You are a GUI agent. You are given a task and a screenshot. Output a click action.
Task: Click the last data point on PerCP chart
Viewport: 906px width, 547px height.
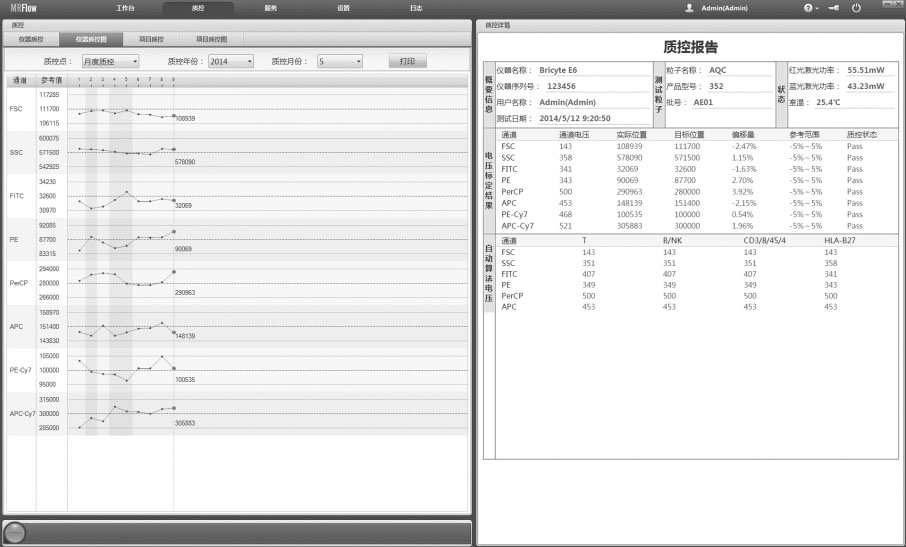(173, 271)
